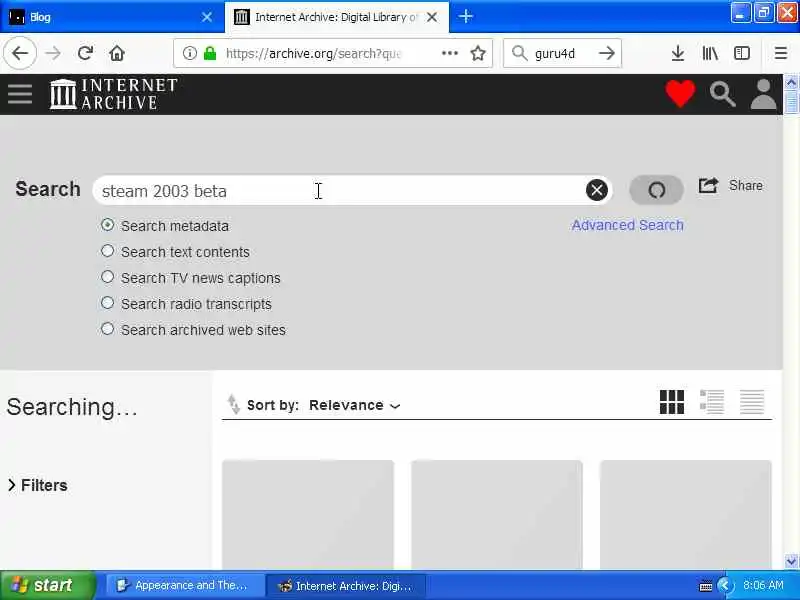Open the Advanced Search link
800x600 pixels.
[x=627, y=225]
